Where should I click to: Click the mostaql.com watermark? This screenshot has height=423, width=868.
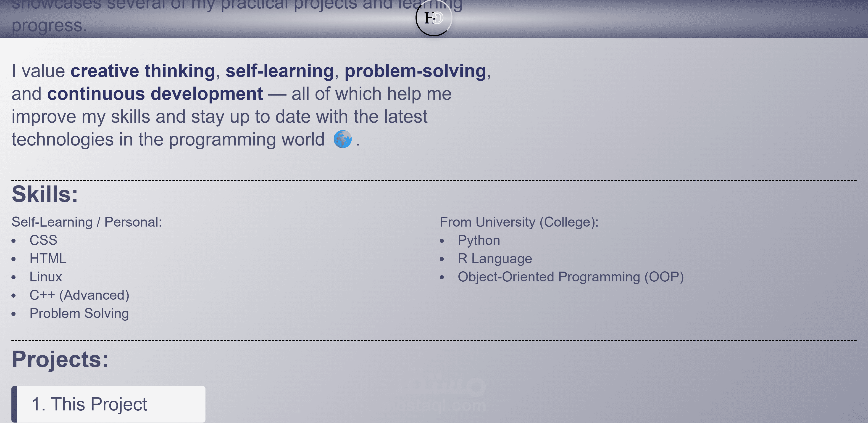click(435, 394)
